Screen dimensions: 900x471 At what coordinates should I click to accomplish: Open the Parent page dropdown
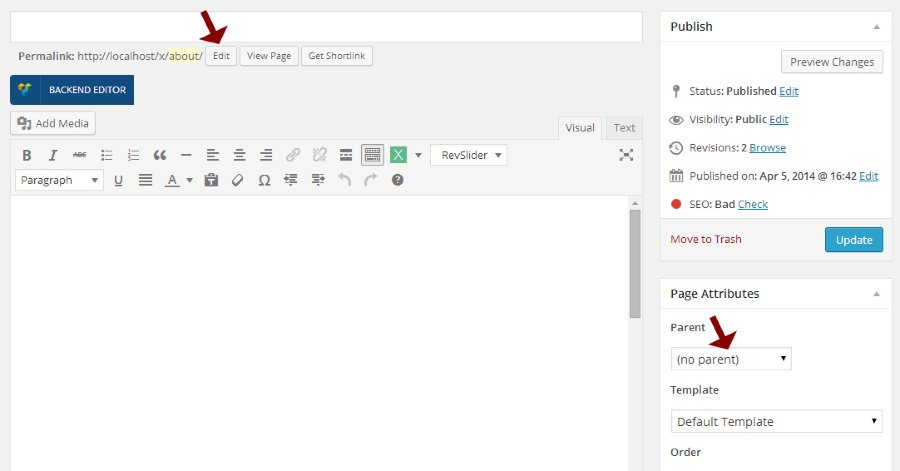click(x=731, y=359)
